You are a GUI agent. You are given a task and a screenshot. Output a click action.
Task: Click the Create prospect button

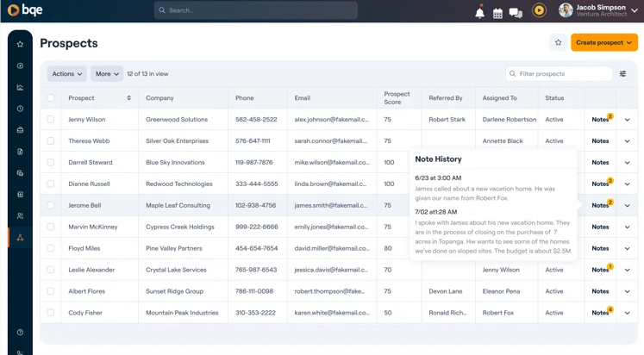point(603,42)
